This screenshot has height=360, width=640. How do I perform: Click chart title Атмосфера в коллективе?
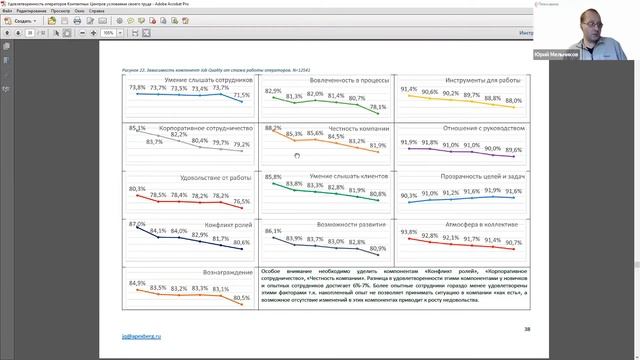[x=481, y=224]
